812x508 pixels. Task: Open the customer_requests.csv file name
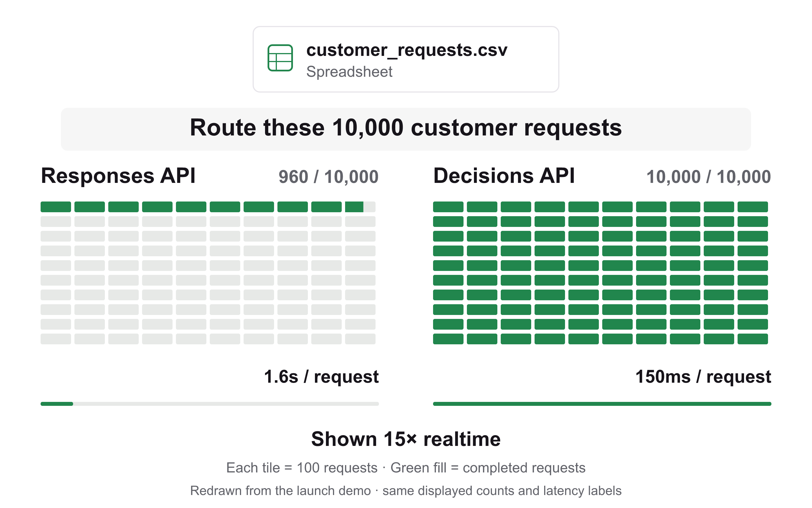[407, 51]
